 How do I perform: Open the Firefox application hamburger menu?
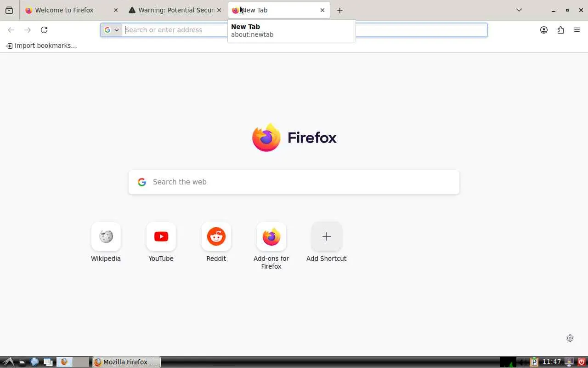pyautogui.click(x=577, y=30)
